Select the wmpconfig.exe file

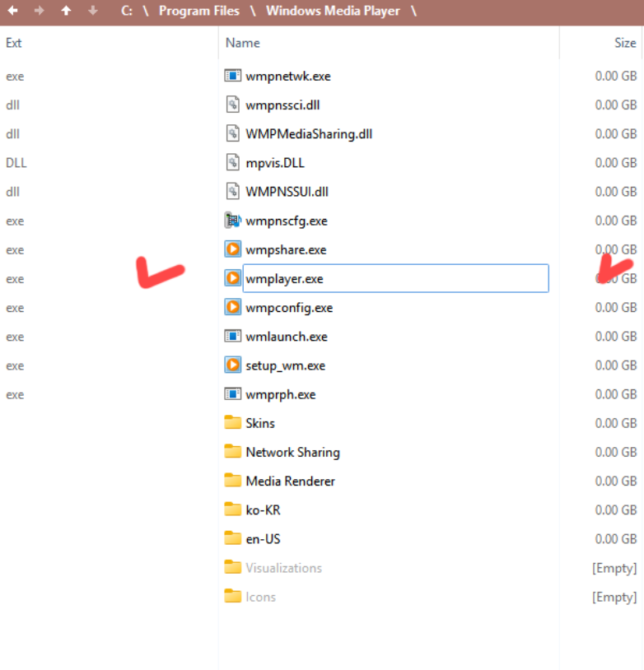coord(289,308)
